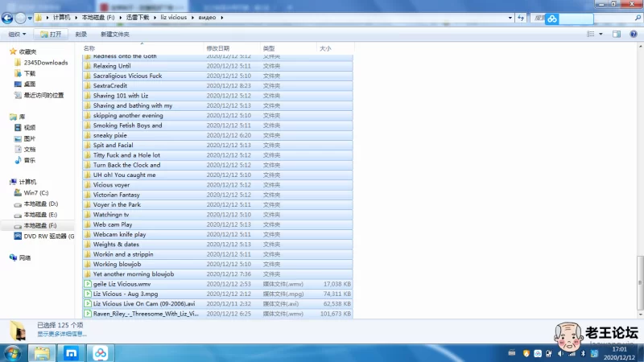This screenshot has width=644, height=362.
Task: Open the 视频 library
Action: [30, 128]
